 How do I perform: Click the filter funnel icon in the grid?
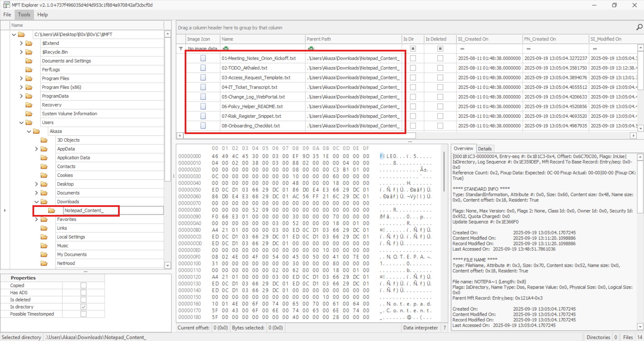[x=181, y=49]
